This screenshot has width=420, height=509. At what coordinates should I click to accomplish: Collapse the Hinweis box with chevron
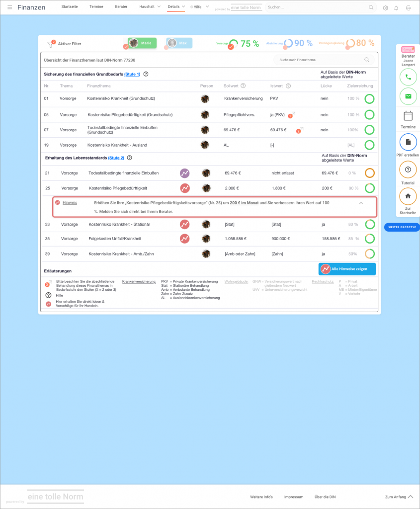[x=361, y=203]
